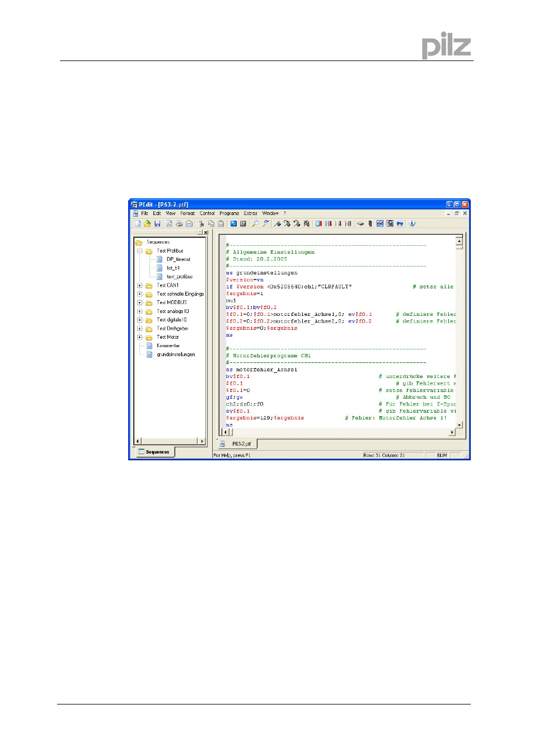Select DP_timeout sequence in tree
The image size is (534, 756).
point(179,259)
